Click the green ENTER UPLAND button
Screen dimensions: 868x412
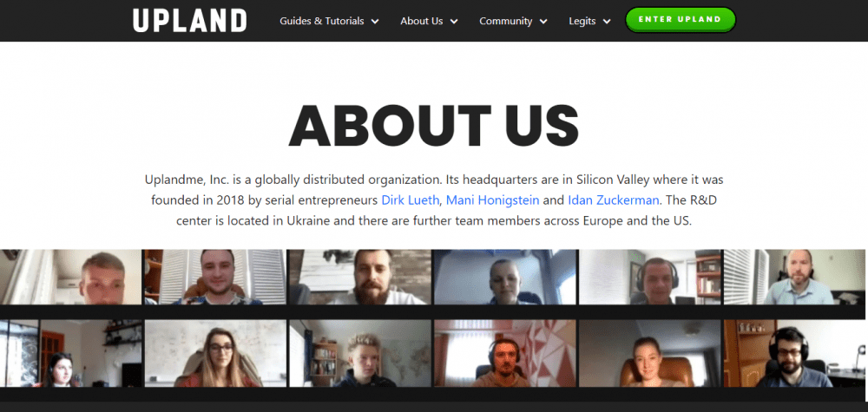tap(681, 19)
